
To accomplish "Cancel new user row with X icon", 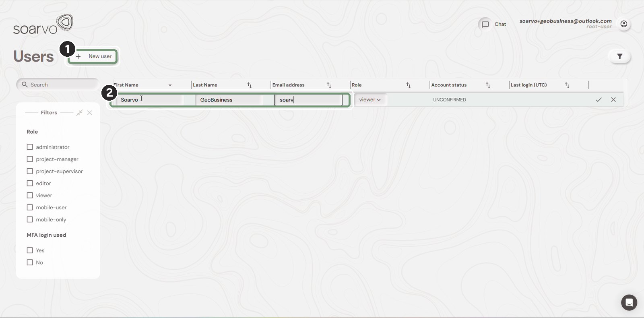I will click(x=613, y=100).
